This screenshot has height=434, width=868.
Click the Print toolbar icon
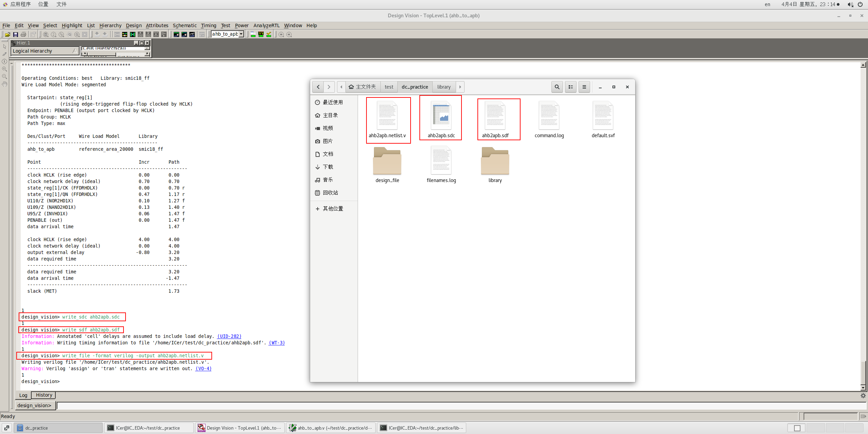click(x=23, y=34)
